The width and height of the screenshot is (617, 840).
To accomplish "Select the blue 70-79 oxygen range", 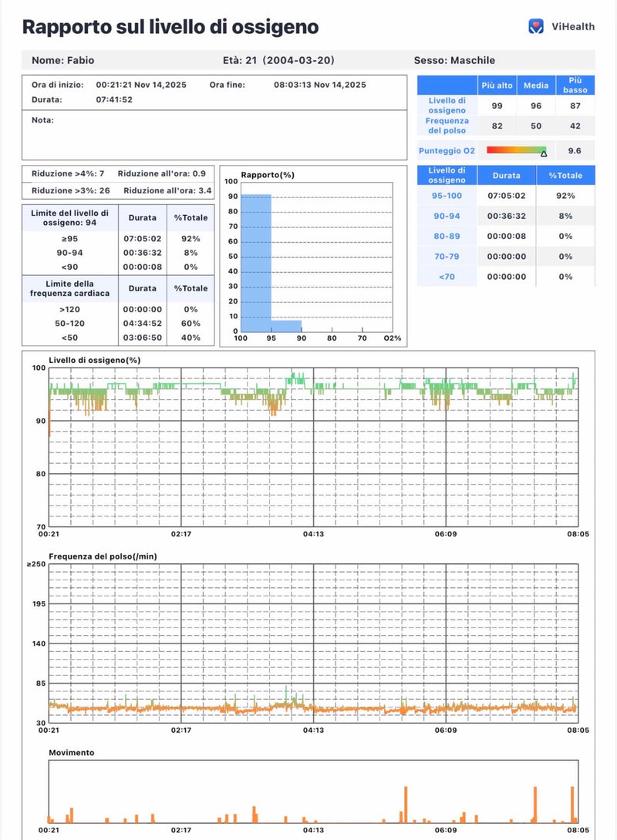I will pos(447,257).
